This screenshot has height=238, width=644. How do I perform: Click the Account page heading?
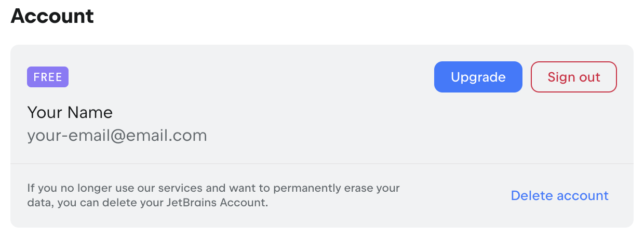click(52, 16)
